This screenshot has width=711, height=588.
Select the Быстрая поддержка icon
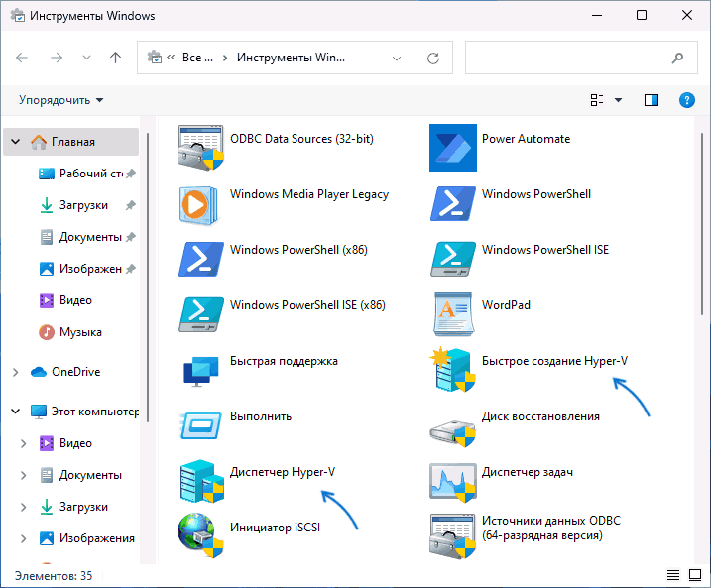(201, 372)
